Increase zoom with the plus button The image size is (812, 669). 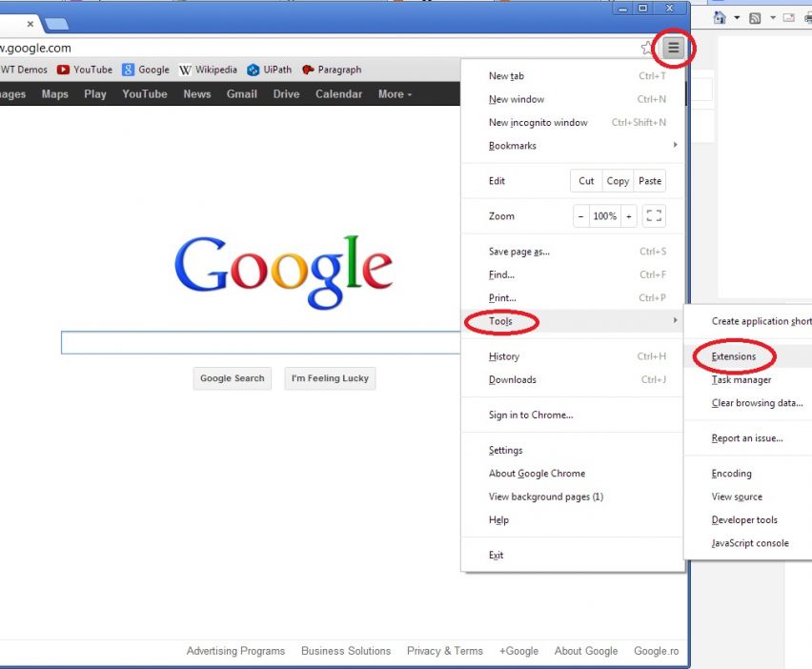[628, 216]
